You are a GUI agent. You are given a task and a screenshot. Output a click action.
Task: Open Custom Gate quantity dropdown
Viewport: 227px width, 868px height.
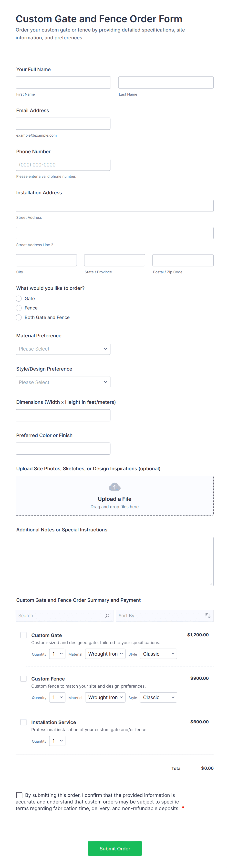coord(57,654)
